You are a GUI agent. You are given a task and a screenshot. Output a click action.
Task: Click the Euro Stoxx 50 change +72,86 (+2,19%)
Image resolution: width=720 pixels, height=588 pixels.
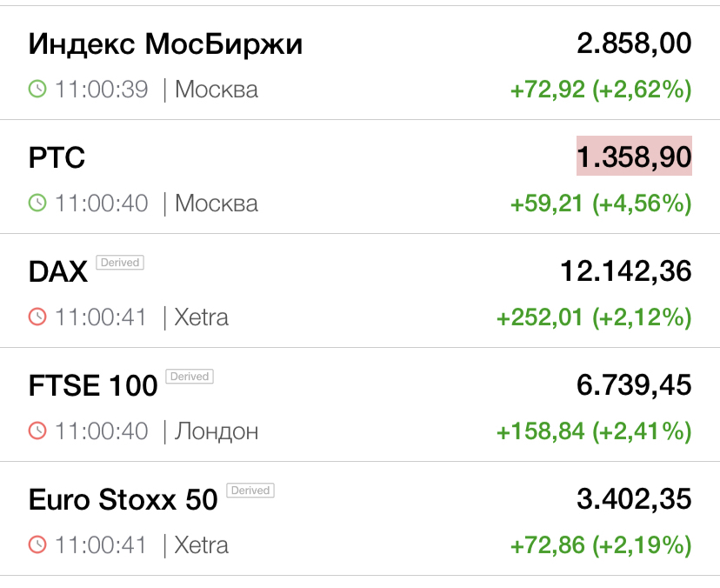coord(600,545)
